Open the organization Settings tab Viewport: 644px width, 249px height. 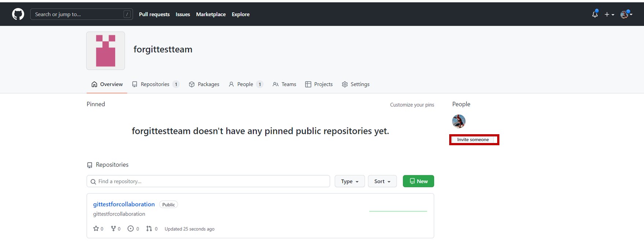click(355, 84)
